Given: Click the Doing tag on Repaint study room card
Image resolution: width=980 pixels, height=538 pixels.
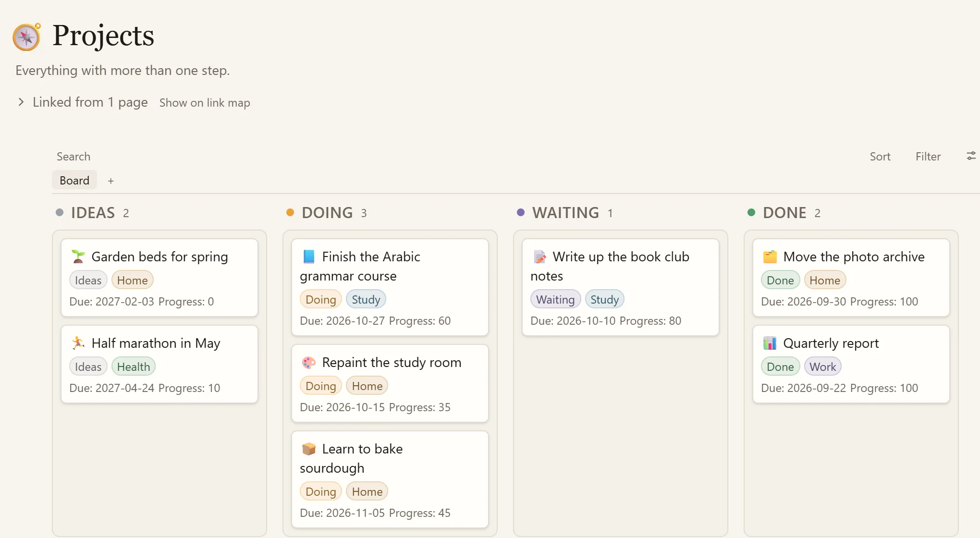Looking at the screenshot, I should (x=321, y=386).
